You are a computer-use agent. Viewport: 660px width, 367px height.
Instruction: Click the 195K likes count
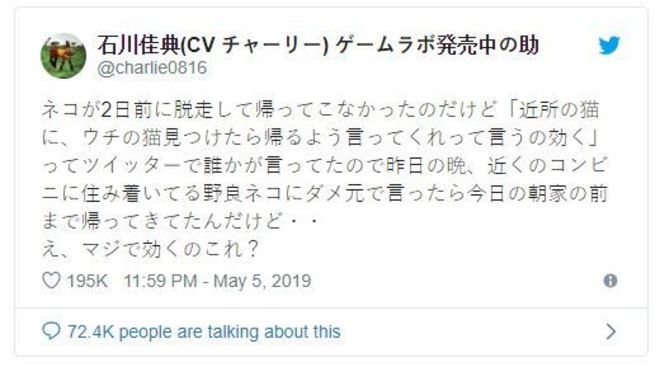pos(88,281)
